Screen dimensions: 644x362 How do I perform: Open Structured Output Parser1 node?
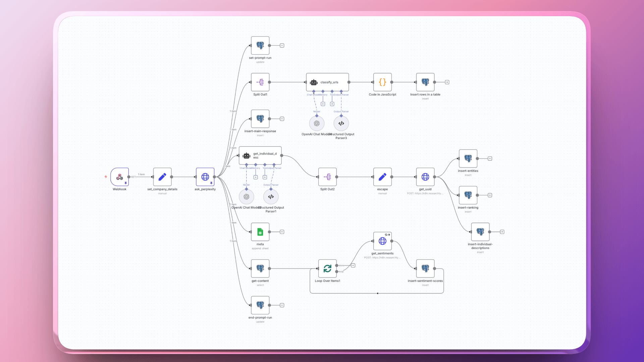pyautogui.click(x=271, y=197)
